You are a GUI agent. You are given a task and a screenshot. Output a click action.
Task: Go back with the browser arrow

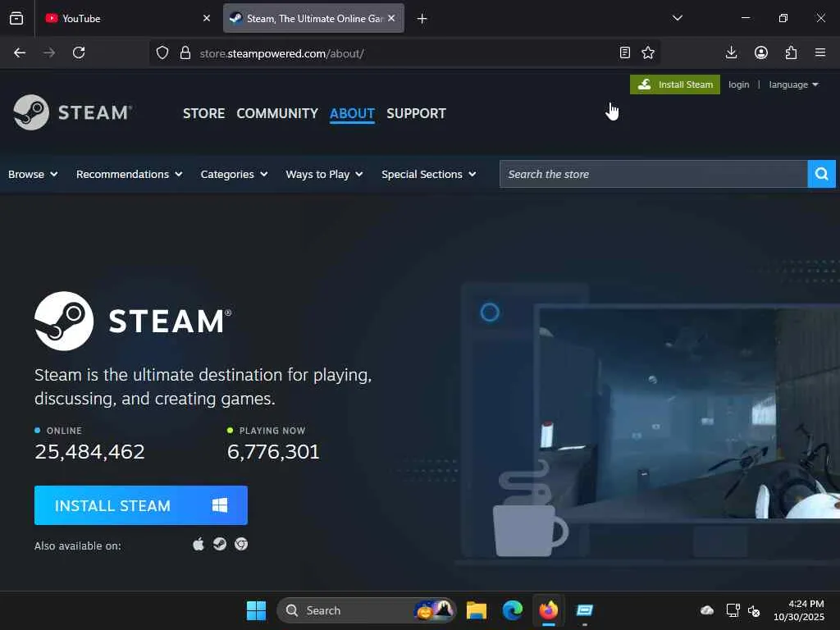tap(20, 52)
